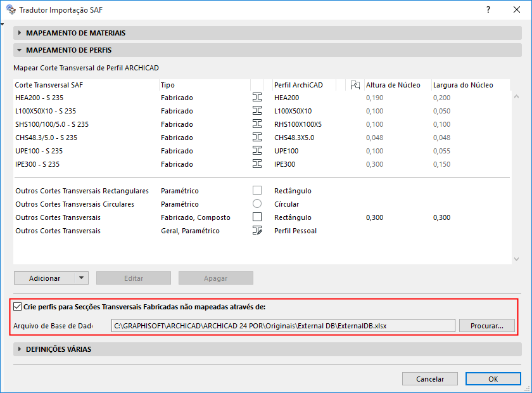The height and width of the screenshot is (393, 532).
Task: Select the IPE300 - S 235 row
Action: [x=262, y=164]
